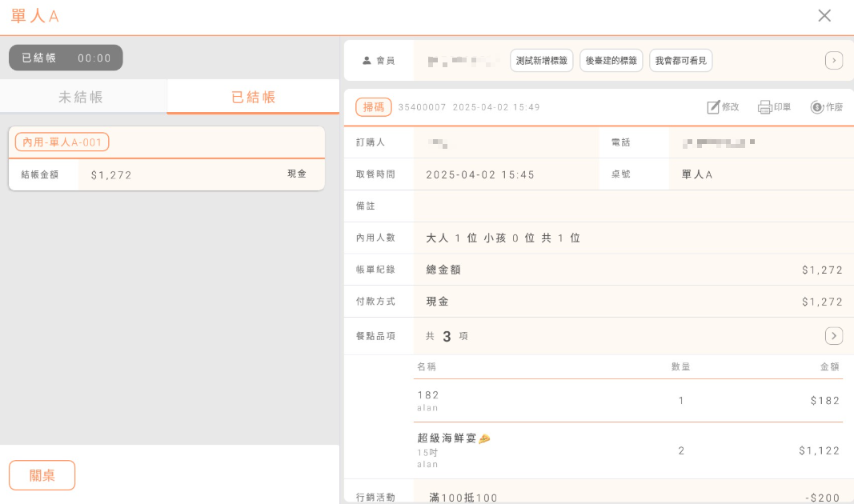Select the 182 item row
The height and width of the screenshot is (504, 854).
tap(628, 400)
